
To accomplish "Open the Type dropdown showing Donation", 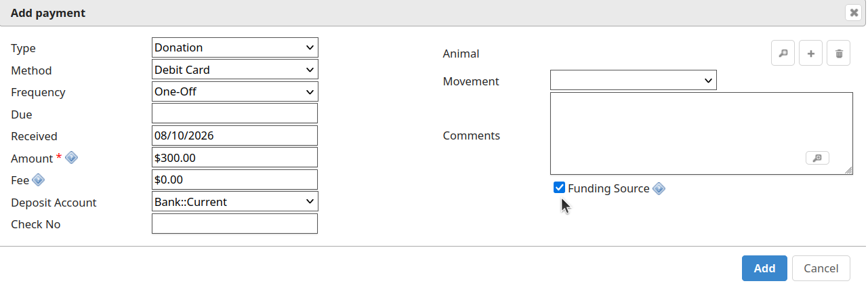I will pos(235,47).
